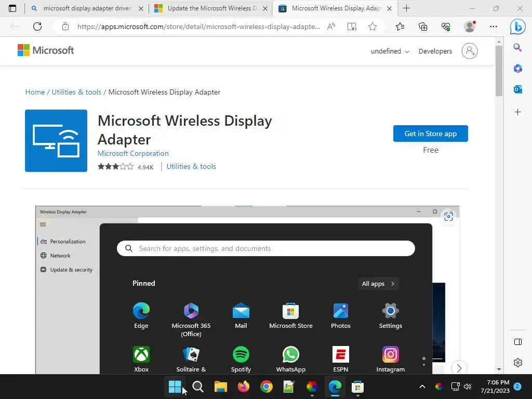Screen dimensions: 532x399
Task: Open sidebar Search icon
Action: pyautogui.click(x=518, y=47)
